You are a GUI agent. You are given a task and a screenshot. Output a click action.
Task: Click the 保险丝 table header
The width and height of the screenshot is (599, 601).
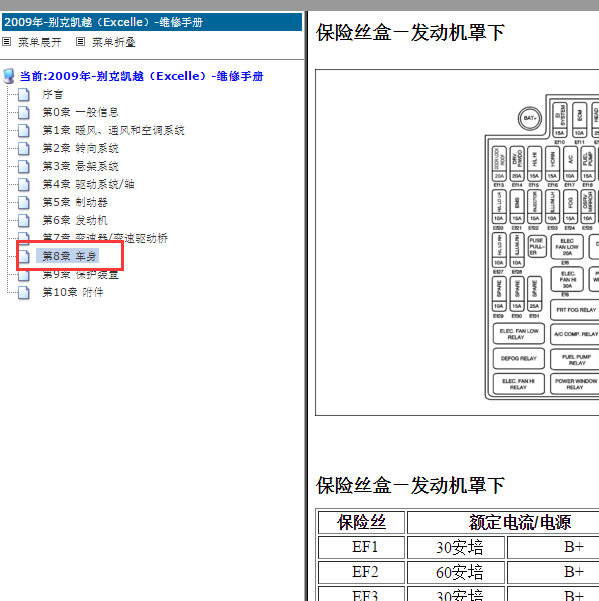tap(361, 522)
